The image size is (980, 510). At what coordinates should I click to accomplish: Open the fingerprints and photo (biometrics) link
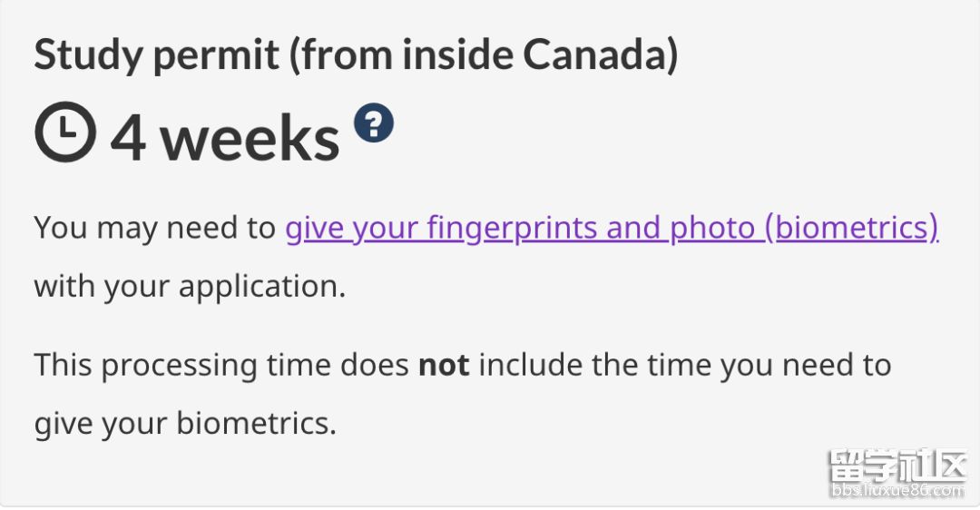pyautogui.click(x=611, y=228)
